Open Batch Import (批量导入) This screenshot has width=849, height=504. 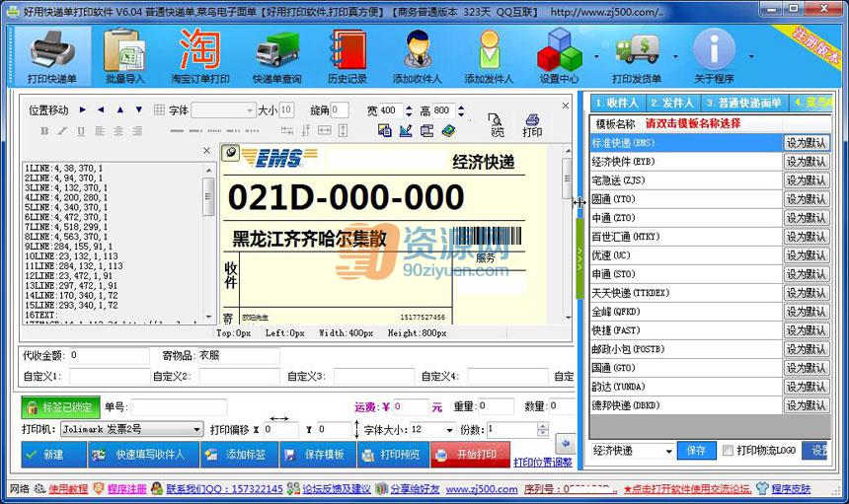(125, 55)
